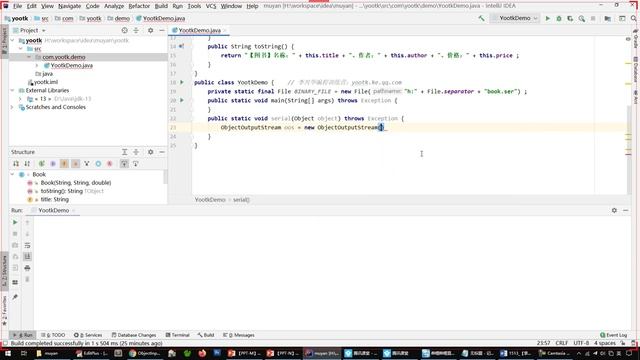The width and height of the screenshot is (640, 360).
Task: Open Chrome in the Windows taskbar
Action: (x=146, y=353)
